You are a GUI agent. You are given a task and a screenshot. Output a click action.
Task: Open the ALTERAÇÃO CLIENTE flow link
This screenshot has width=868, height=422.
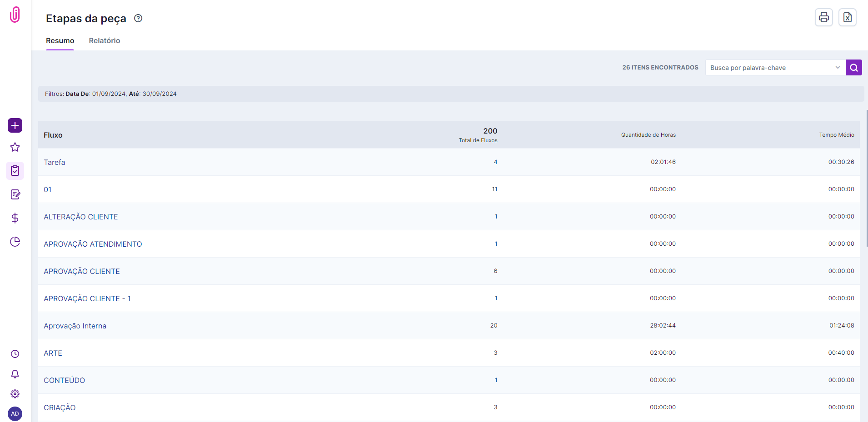pyautogui.click(x=80, y=217)
